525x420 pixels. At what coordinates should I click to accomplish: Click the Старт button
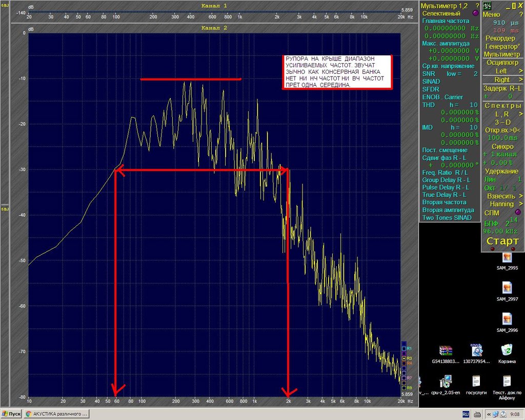click(502, 241)
